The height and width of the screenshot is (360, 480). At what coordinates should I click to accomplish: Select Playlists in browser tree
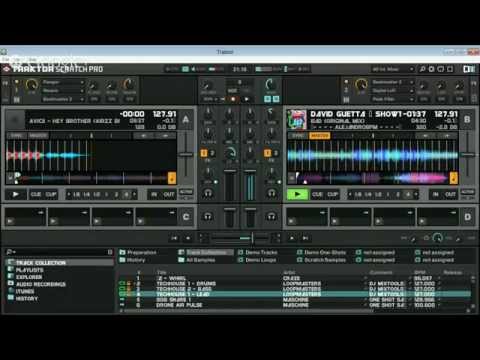click(30, 270)
